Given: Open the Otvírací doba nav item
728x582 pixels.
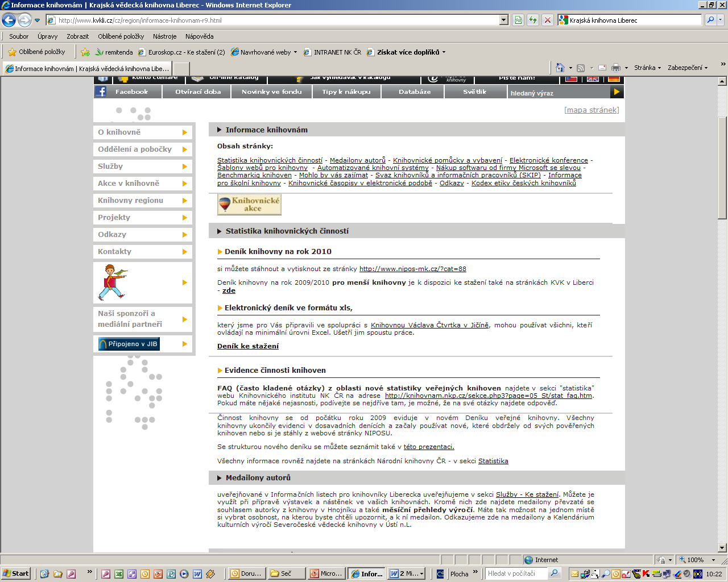Looking at the screenshot, I should click(198, 92).
